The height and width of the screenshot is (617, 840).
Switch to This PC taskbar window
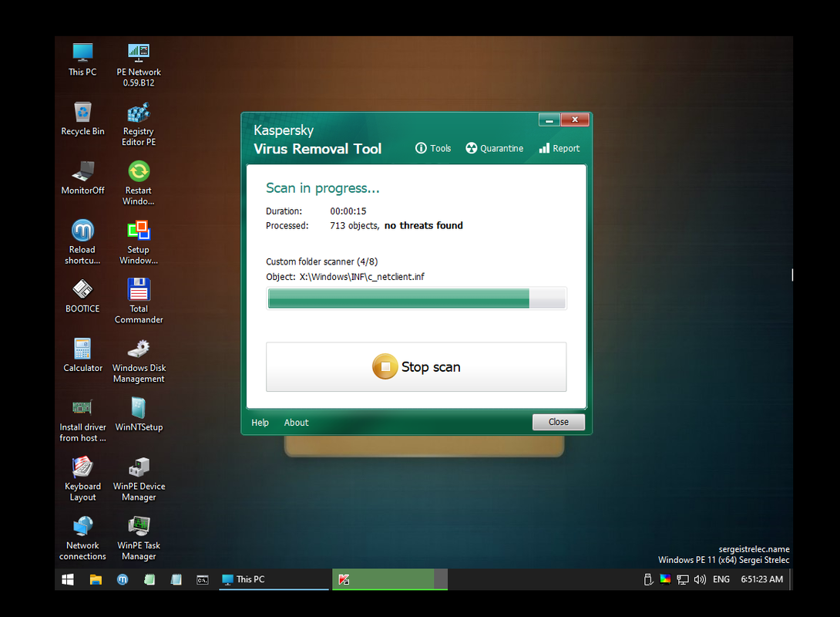click(x=274, y=579)
